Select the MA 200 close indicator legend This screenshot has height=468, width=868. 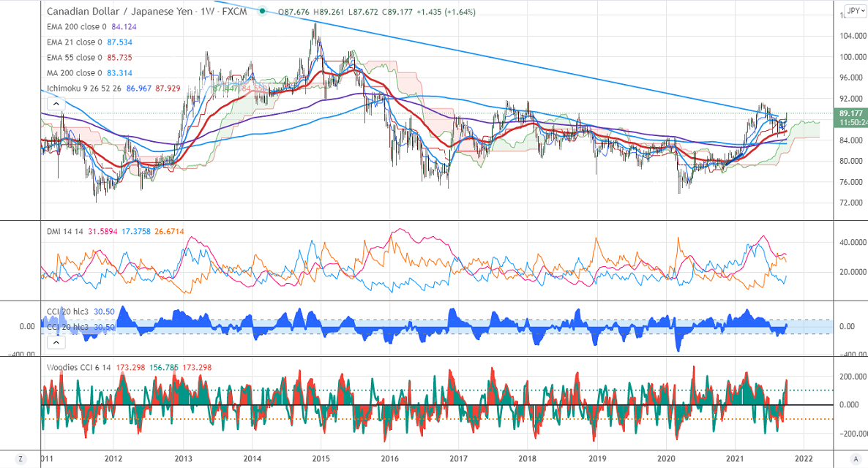click(74, 73)
